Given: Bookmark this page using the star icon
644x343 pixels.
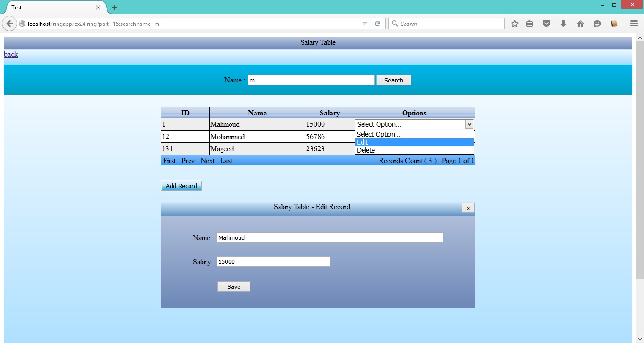Looking at the screenshot, I should tap(514, 23).
